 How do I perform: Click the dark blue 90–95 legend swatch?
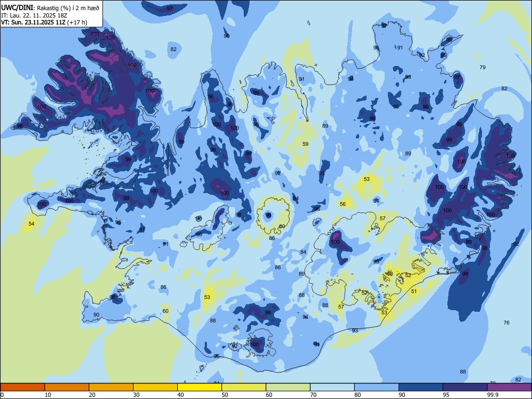[421, 387]
